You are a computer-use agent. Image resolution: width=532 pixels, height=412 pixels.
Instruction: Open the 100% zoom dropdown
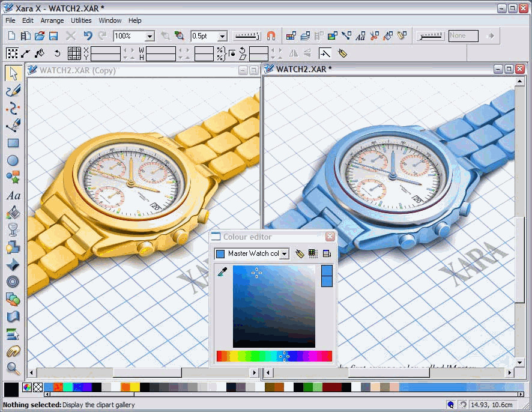150,37
